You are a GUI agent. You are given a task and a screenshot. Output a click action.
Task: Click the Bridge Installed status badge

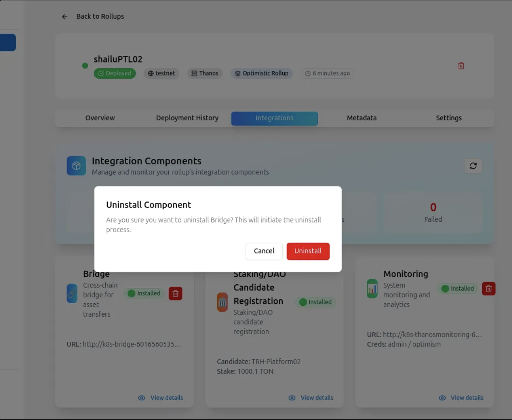[144, 293]
